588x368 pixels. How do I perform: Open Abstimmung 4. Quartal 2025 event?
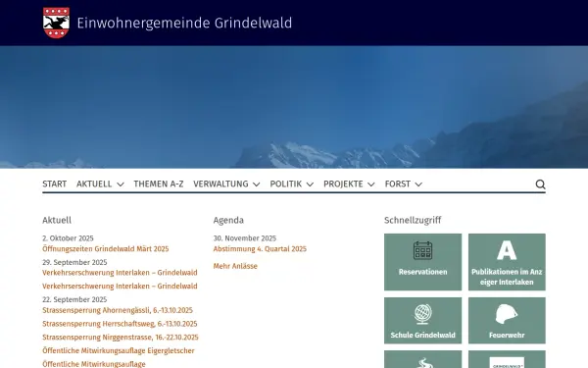pos(260,249)
